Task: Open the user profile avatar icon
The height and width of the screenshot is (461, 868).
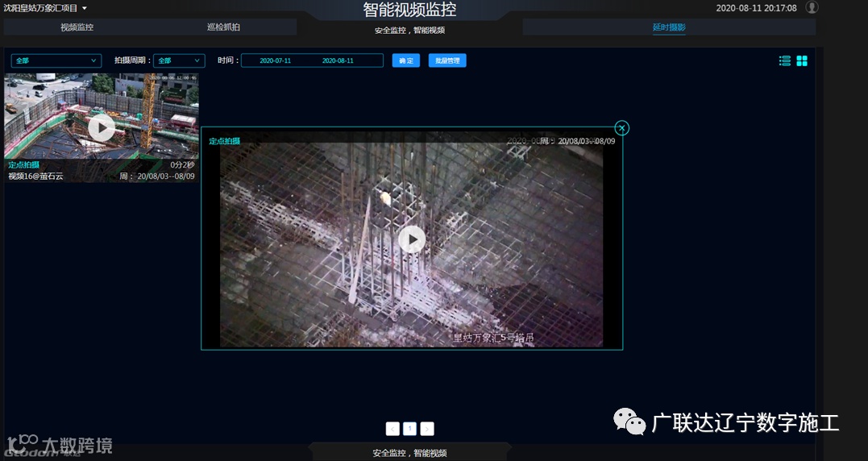Action: click(x=812, y=8)
